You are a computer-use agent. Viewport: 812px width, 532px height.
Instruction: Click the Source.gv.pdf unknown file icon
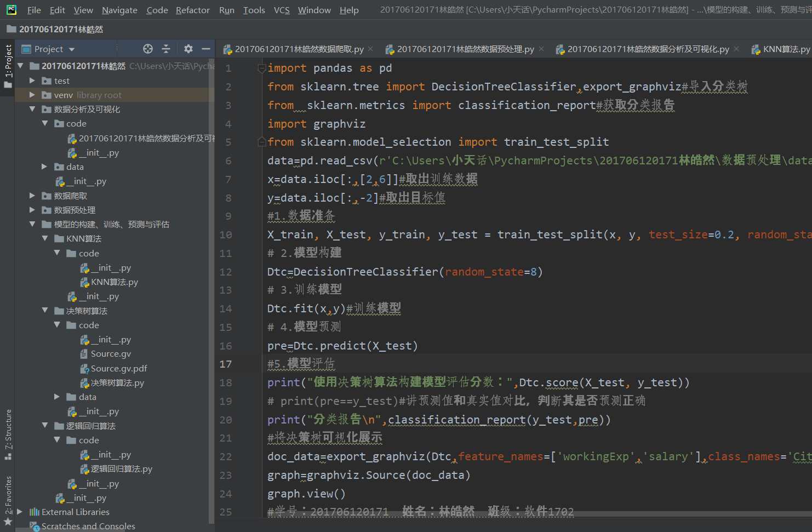click(84, 369)
